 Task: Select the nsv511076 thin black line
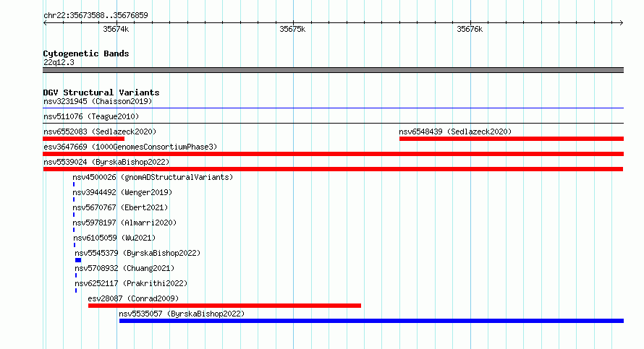point(334,124)
